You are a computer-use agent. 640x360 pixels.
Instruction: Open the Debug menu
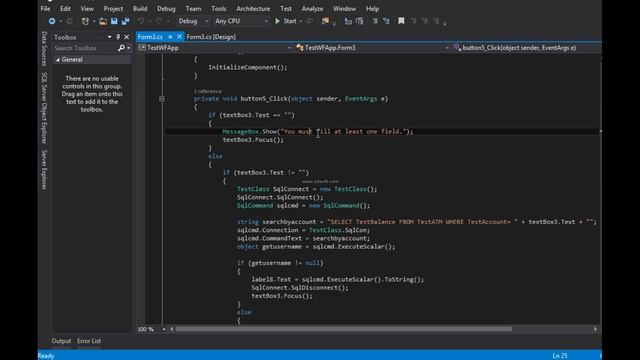point(166,9)
